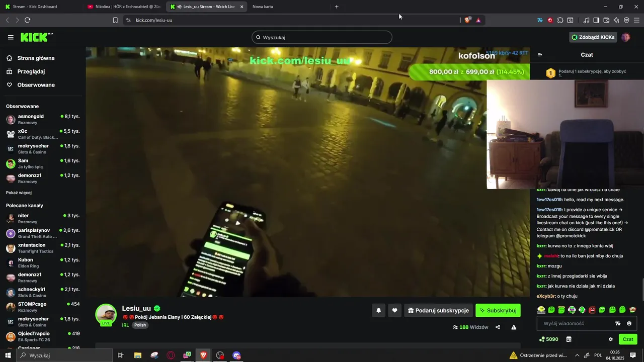Open chat settings gear
Viewport: 644px width, 362px height.
[x=611, y=339]
